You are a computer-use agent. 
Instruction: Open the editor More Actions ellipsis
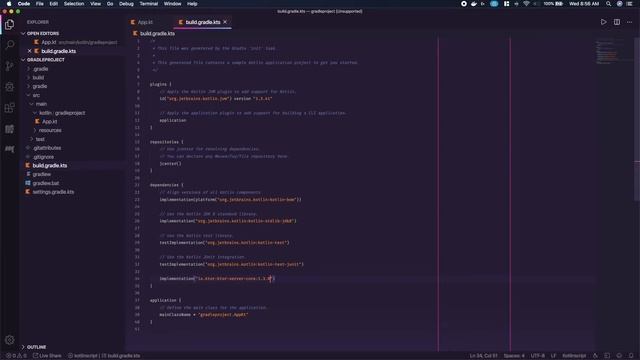[x=629, y=22]
